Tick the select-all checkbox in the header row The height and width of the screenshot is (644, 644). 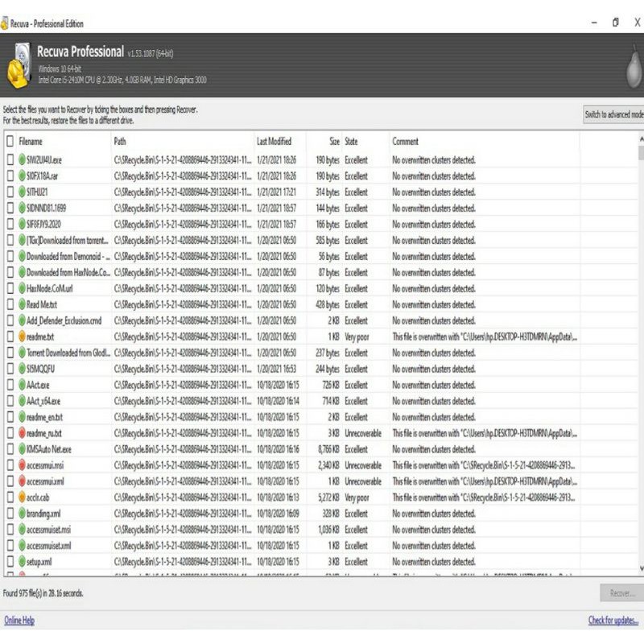pos(10,142)
